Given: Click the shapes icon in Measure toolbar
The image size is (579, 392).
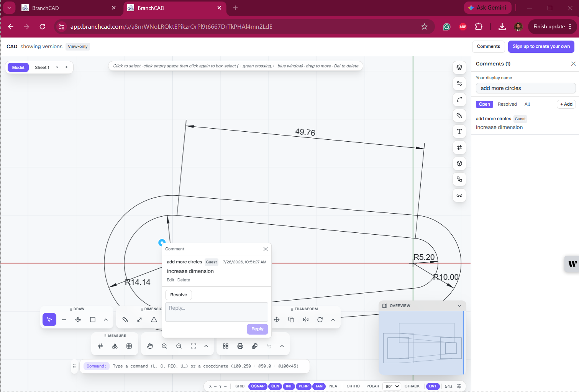Looking at the screenshot, I should (115, 346).
